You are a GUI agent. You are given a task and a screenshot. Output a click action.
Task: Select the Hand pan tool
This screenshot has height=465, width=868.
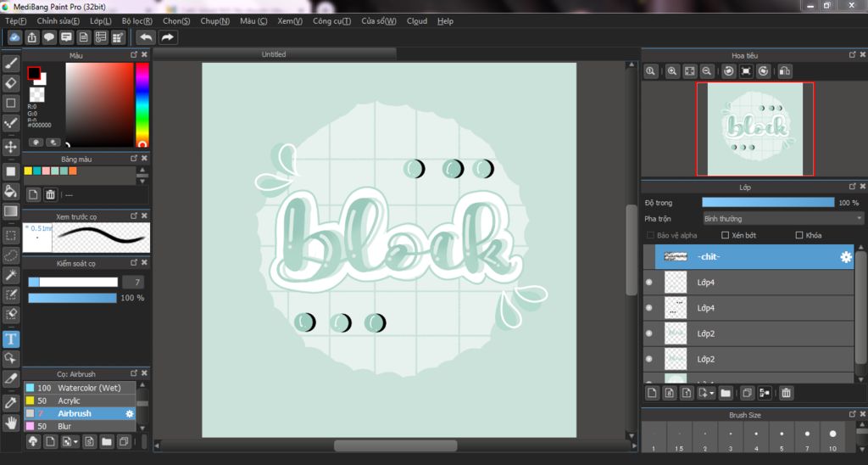10,423
